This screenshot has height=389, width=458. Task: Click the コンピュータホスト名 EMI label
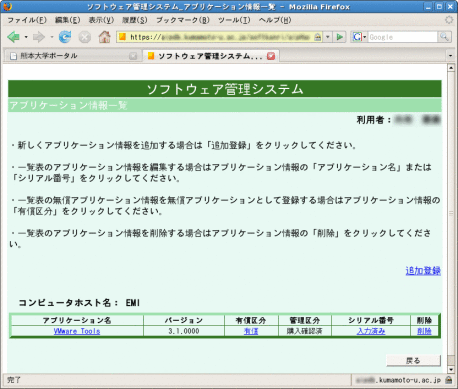[x=79, y=303]
